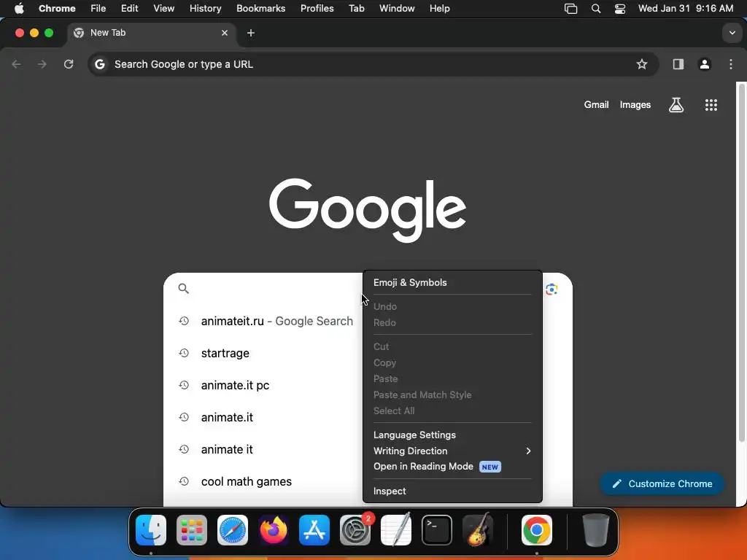The height and width of the screenshot is (560, 747).
Task: Open Search Labs flask icon
Action: coord(676,105)
